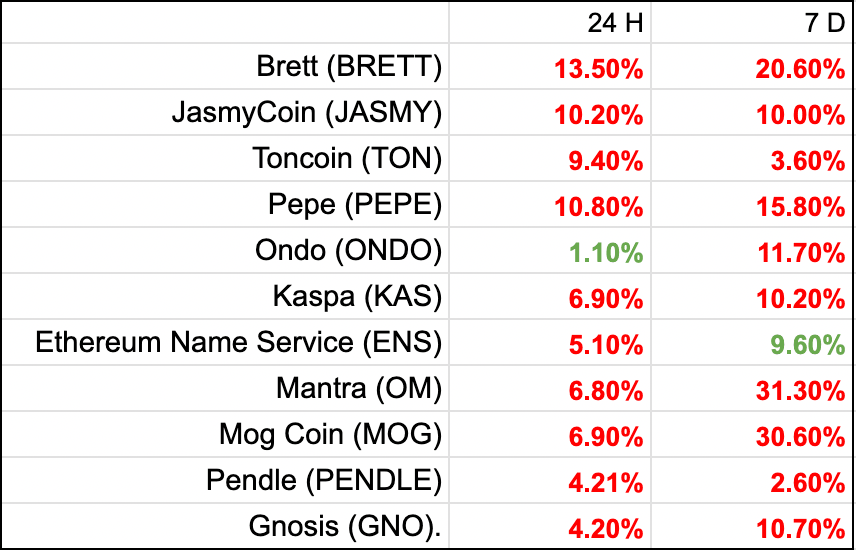
Task: Select the Kaspa (KAS) name cell
Action: pyautogui.click(x=357, y=297)
